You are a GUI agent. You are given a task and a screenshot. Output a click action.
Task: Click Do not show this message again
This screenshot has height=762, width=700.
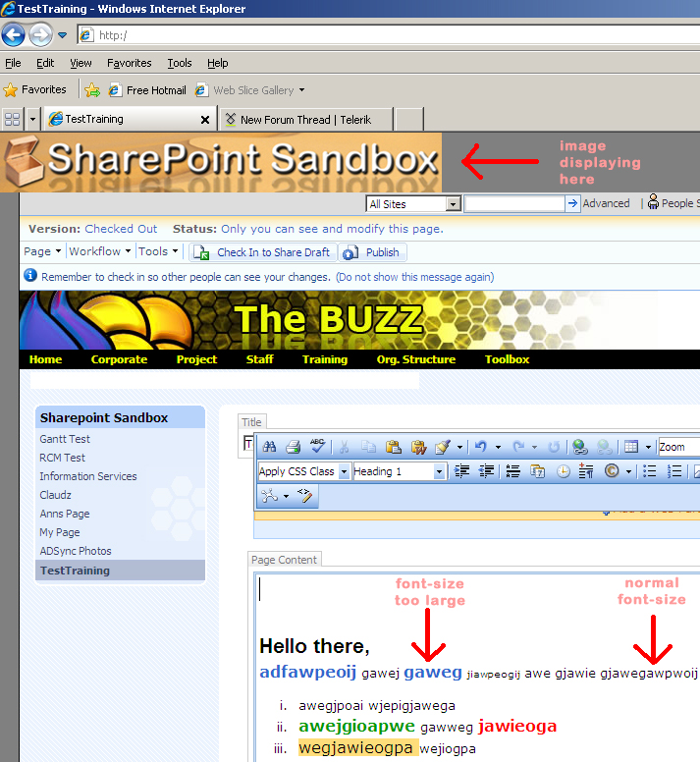(x=415, y=277)
